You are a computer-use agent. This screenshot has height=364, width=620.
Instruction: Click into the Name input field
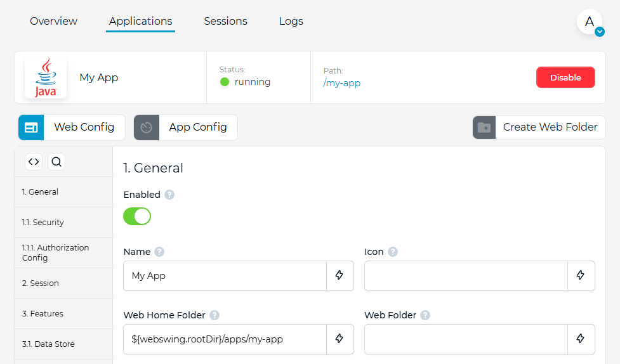225,276
